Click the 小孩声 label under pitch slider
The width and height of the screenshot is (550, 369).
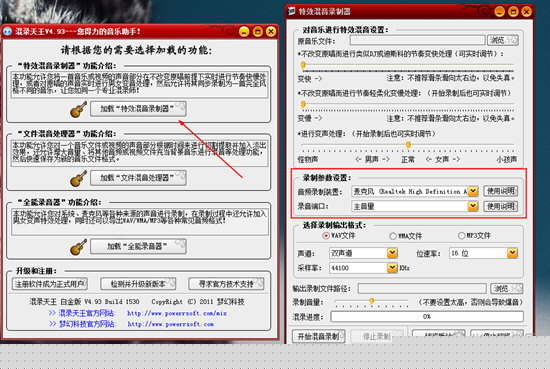point(507,160)
